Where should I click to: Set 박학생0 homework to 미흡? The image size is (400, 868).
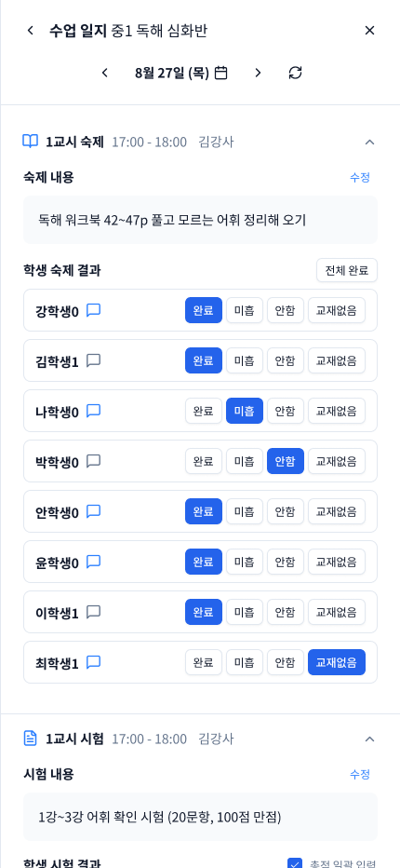pos(245,461)
